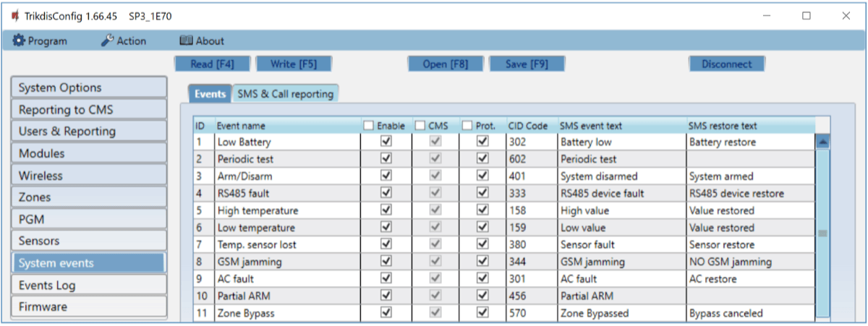Toggle the CMS column header checkbox
868x326 pixels.
[x=420, y=126]
